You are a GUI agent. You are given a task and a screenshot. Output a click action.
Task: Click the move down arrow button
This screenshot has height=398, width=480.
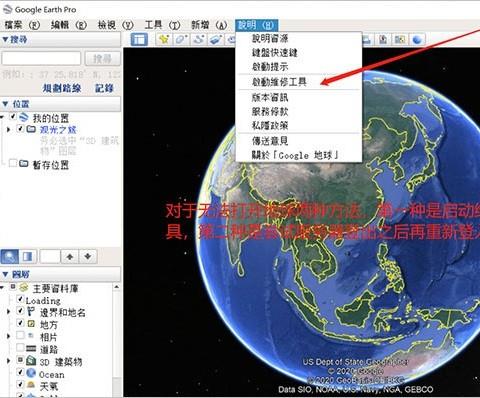[88, 256]
